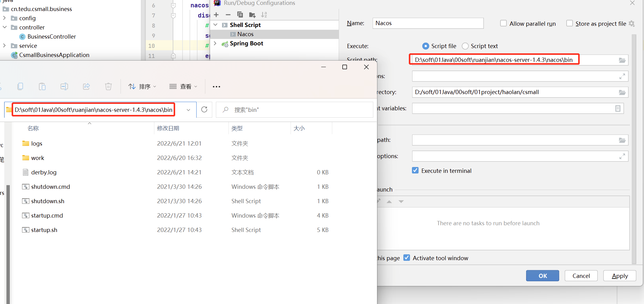Expand the service package in project tree
Viewport: 644px width, 304px height.
pos(4,46)
